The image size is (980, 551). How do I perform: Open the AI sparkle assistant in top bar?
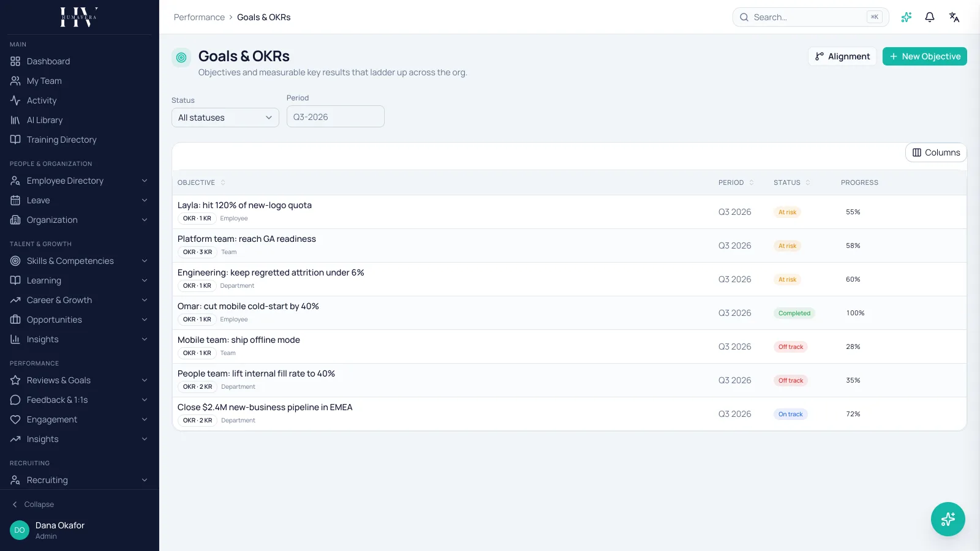[x=907, y=17]
